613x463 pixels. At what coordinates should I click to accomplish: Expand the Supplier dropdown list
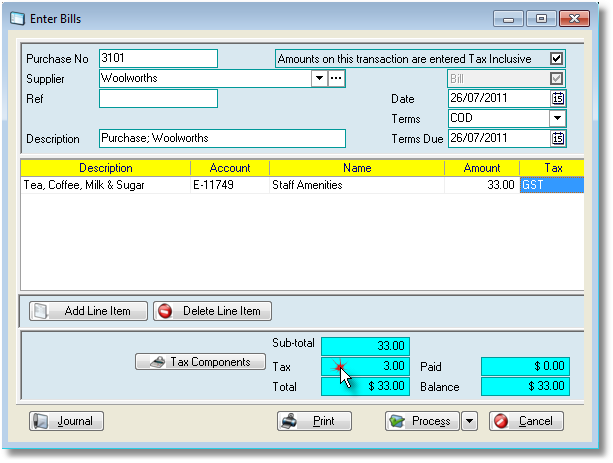[x=319, y=78]
